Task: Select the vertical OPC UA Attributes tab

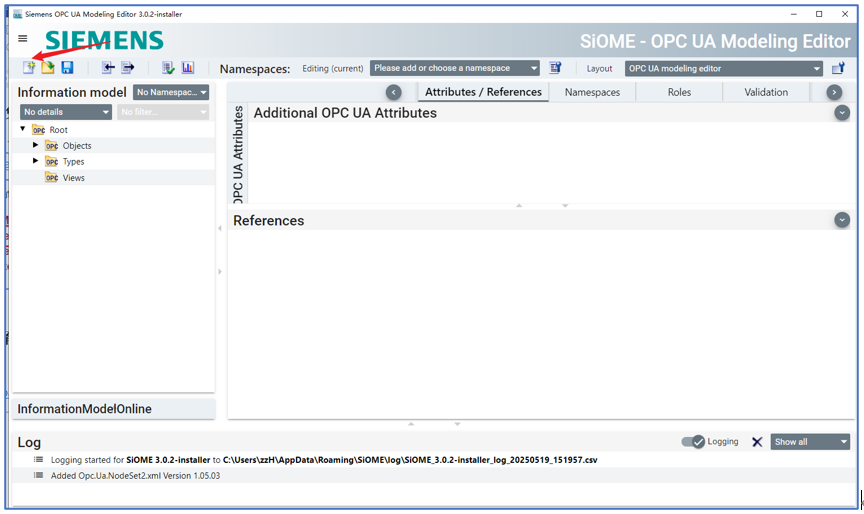Action: point(238,154)
